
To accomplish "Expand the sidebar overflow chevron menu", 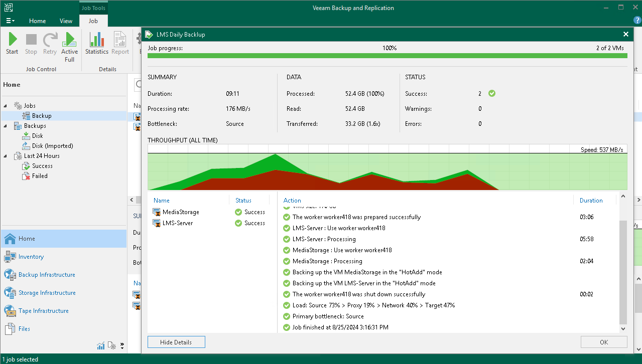I will coord(122,345).
